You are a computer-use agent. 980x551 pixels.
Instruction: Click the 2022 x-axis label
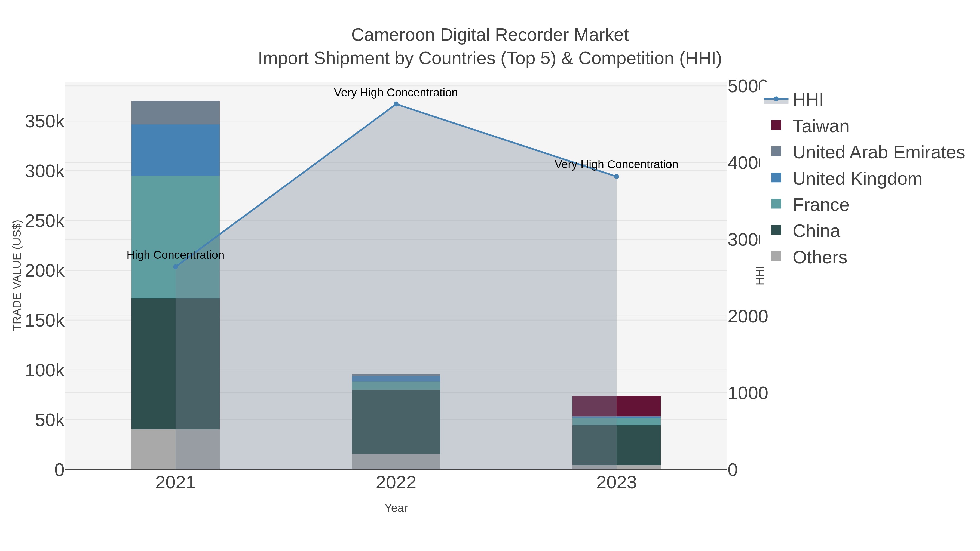coord(396,483)
